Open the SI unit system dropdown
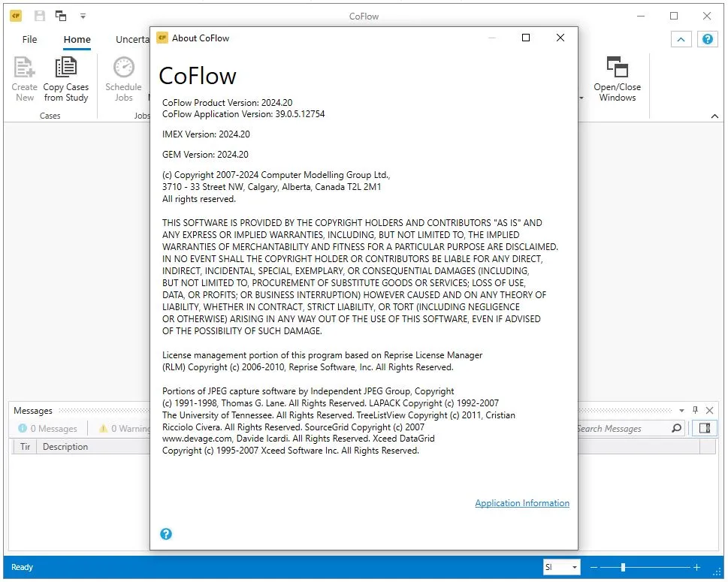This screenshot has height=582, width=728. (x=561, y=567)
